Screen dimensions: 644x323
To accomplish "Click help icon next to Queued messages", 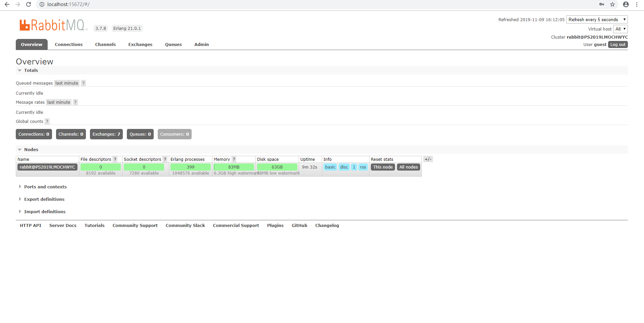I will point(84,83).
